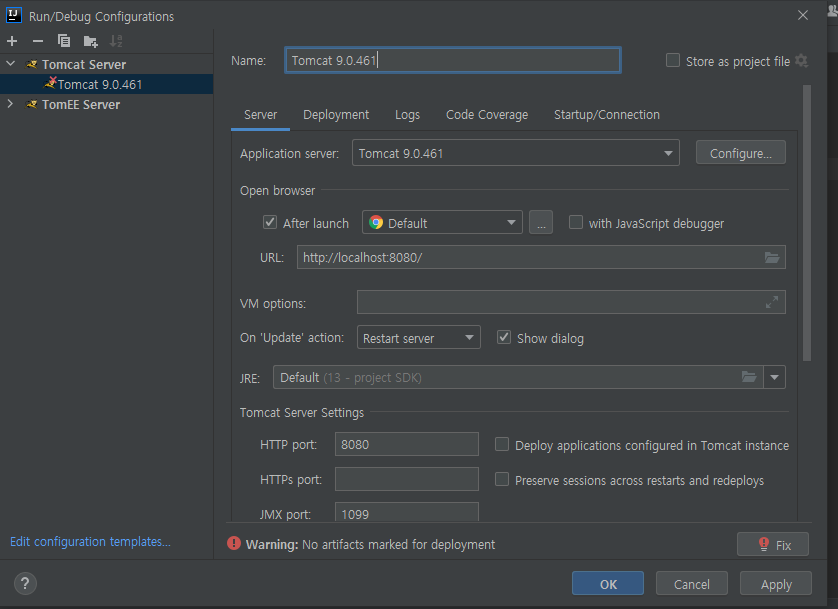The image size is (838, 609).
Task: Open the Default browser dropdown
Action: (x=442, y=222)
